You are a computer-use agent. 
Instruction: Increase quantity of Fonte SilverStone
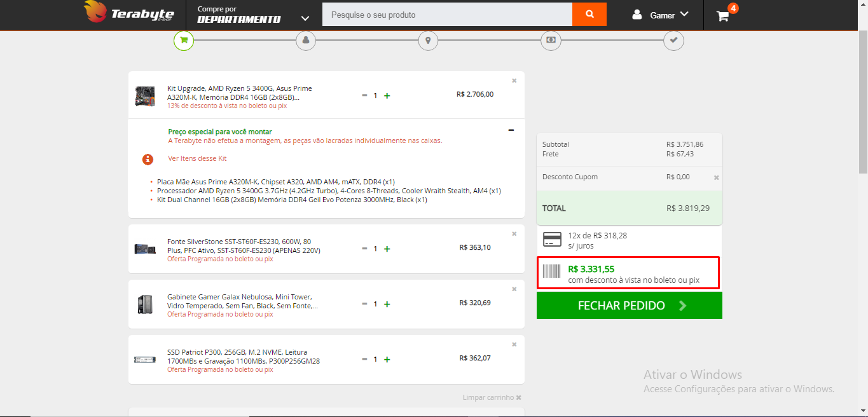point(387,249)
